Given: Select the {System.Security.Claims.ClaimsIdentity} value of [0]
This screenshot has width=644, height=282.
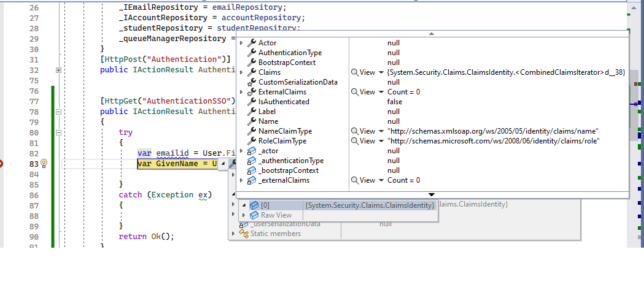Looking at the screenshot, I should [x=370, y=205].
